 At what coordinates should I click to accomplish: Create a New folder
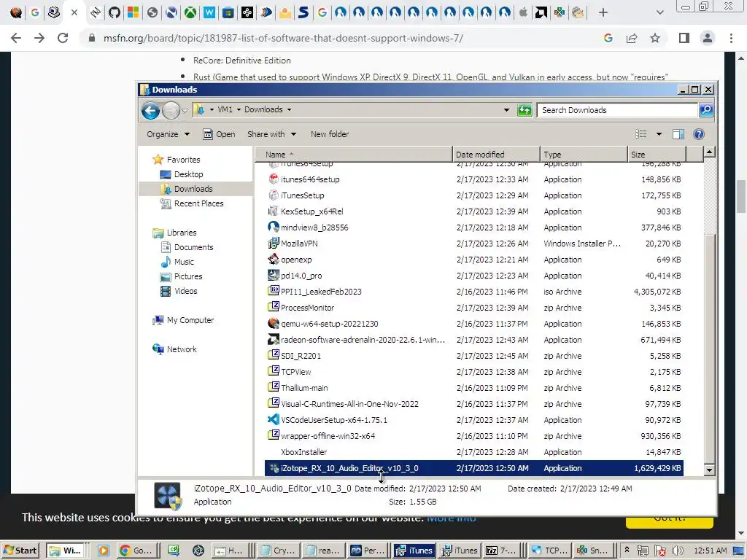[330, 134]
